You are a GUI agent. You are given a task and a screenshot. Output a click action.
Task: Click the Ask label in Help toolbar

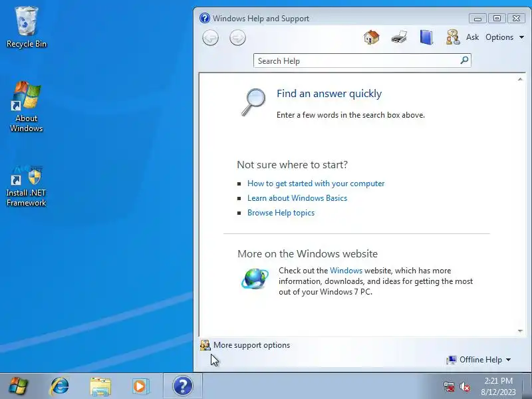pyautogui.click(x=472, y=37)
